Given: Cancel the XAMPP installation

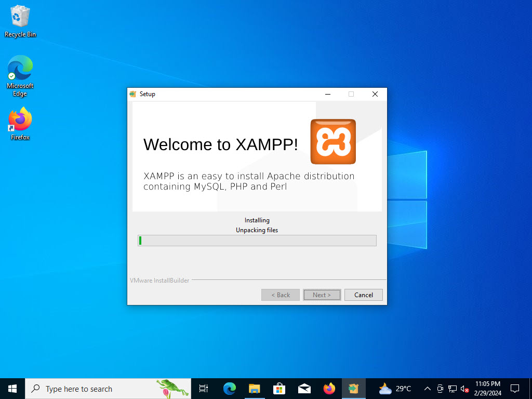Looking at the screenshot, I should tap(363, 295).
